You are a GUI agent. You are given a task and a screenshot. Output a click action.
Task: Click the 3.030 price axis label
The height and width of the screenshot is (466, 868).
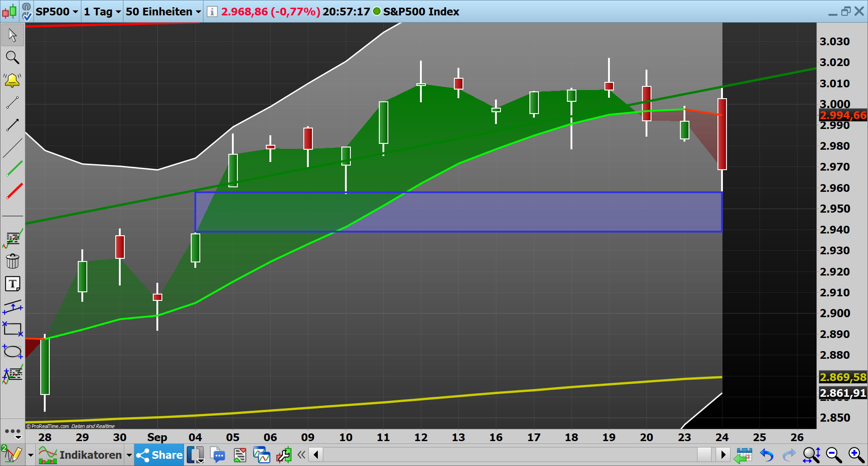[835, 42]
